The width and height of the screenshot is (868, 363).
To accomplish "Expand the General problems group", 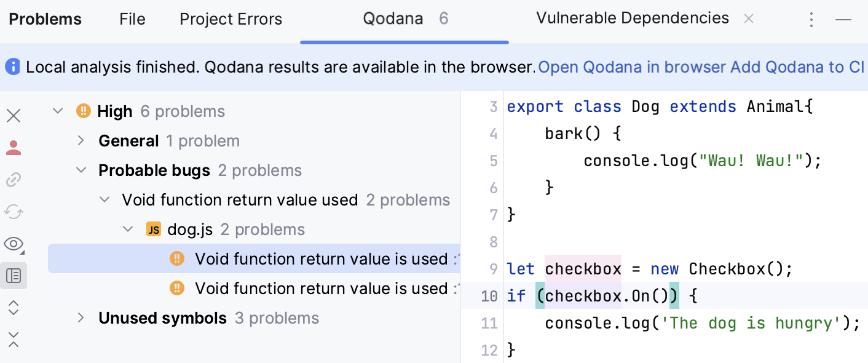I will click(x=80, y=140).
